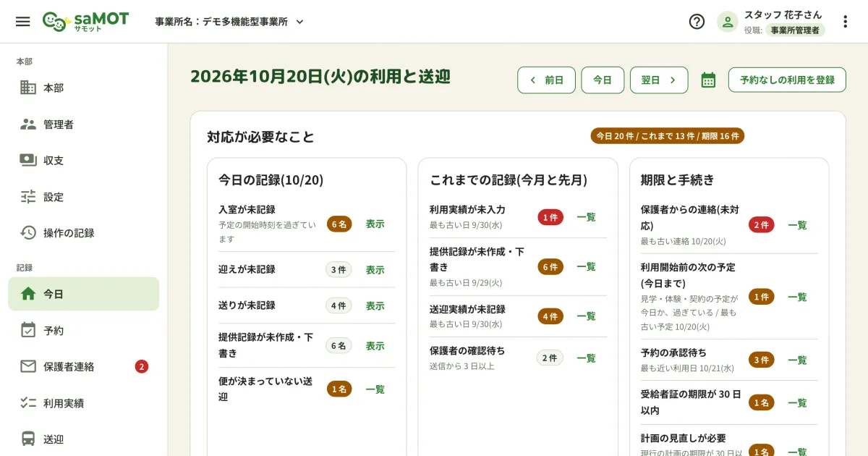Viewport: 868px width, 456px height.
Task: Click the 本部 building icon in sidebar
Action: coord(28,88)
